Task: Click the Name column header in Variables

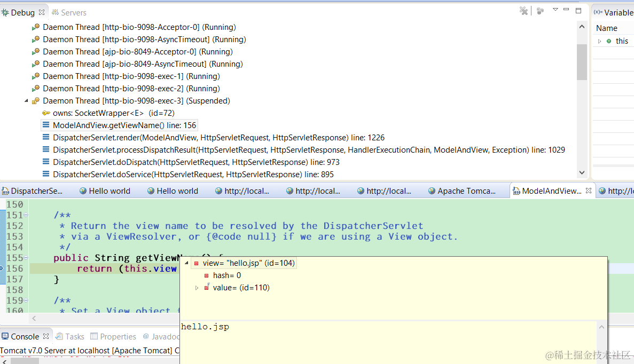Action: [x=607, y=28]
